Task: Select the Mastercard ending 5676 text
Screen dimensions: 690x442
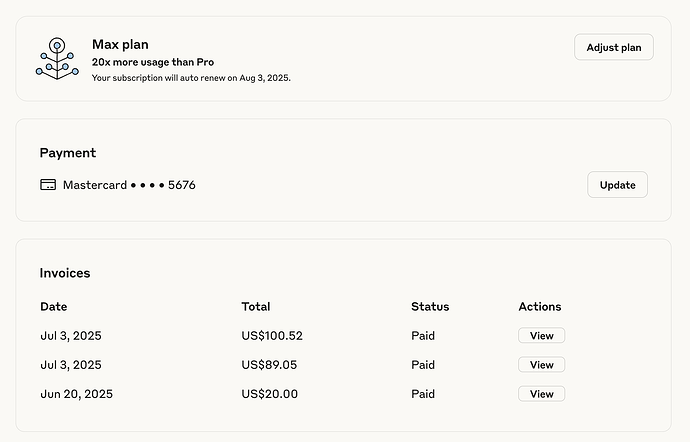Action: [129, 185]
